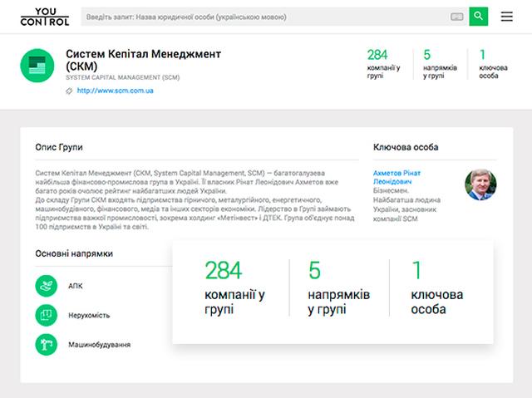
Task: Click the group description paragraph
Action: coord(195,200)
